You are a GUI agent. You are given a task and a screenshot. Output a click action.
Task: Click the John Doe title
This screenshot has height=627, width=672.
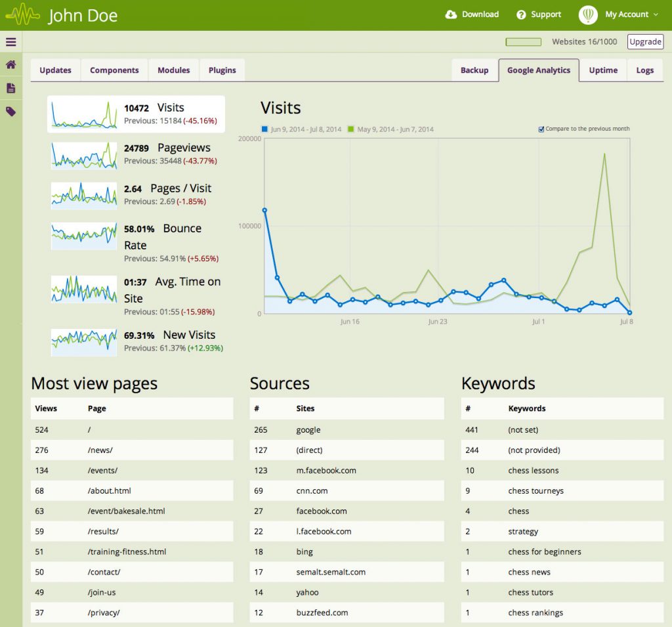(83, 16)
